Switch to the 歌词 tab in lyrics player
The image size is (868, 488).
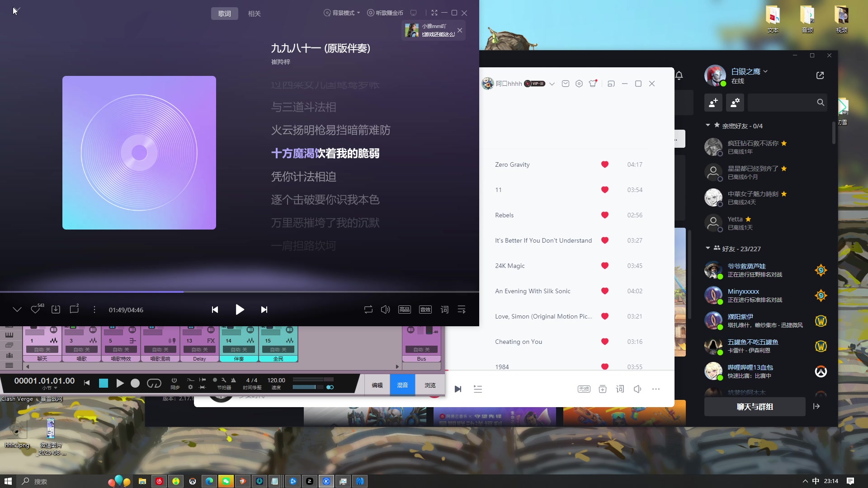point(224,14)
